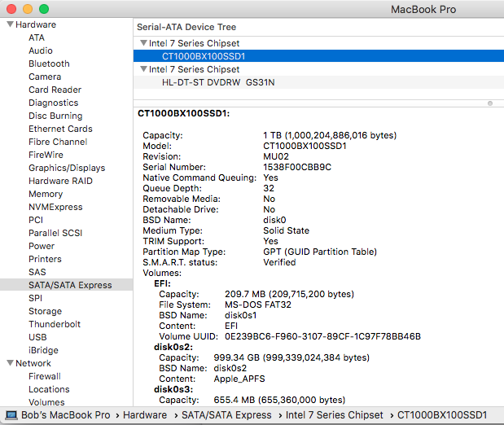Open the SPI entry
This screenshot has height=425, width=504.
[35, 298]
